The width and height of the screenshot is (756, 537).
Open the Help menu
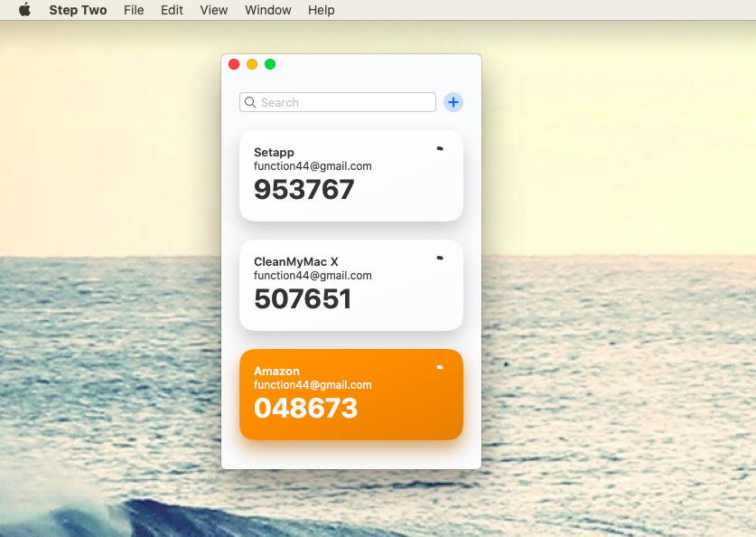321,10
